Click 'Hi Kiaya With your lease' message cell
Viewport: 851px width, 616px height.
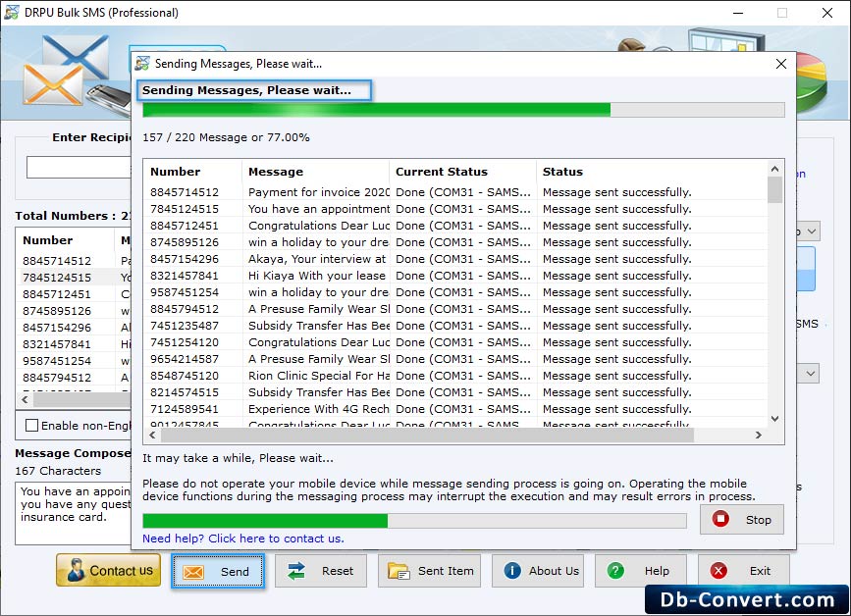coord(317,276)
